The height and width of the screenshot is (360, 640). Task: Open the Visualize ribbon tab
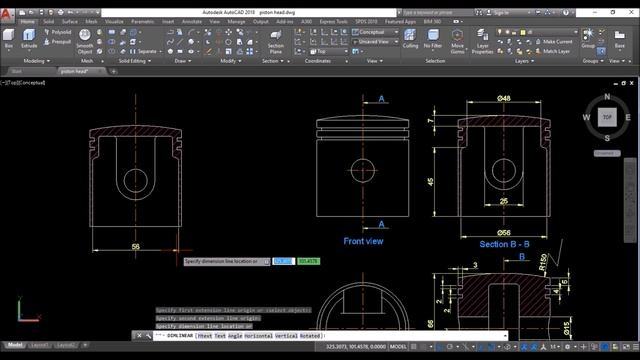click(x=114, y=22)
